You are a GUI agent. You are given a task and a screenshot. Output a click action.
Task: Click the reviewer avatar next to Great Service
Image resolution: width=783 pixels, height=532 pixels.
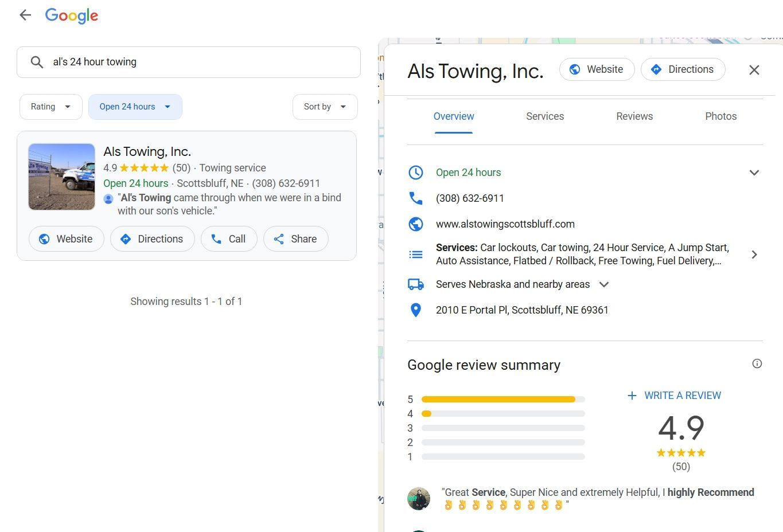[419, 499]
